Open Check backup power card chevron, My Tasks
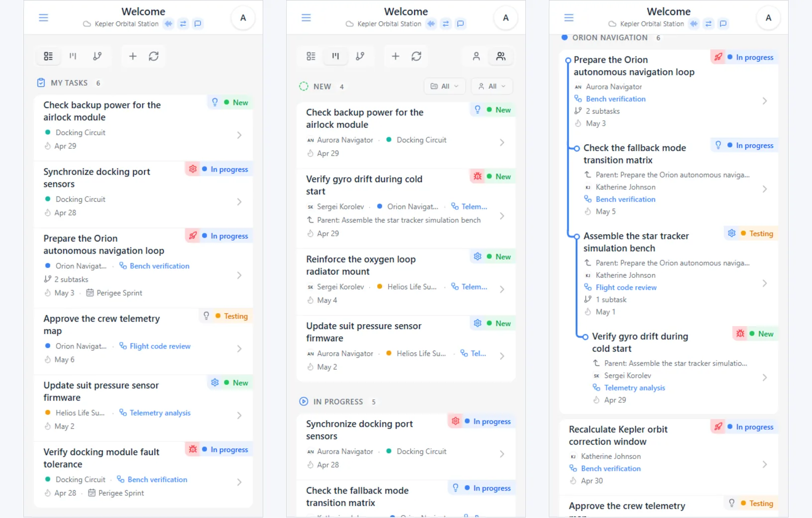This screenshot has height=518, width=812. click(x=239, y=135)
